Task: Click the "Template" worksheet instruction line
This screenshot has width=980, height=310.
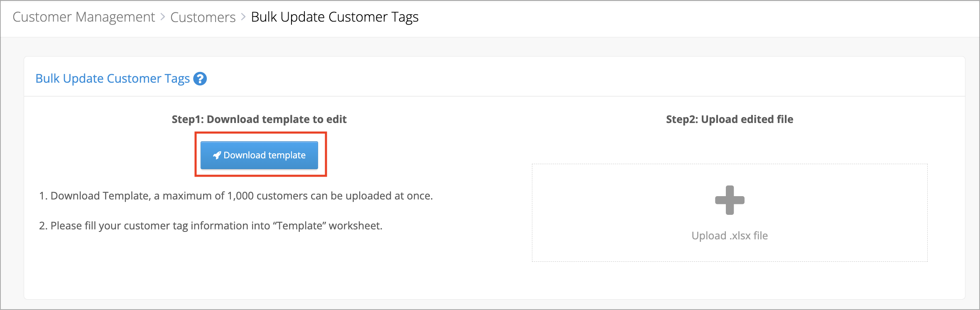Action: coord(211,226)
